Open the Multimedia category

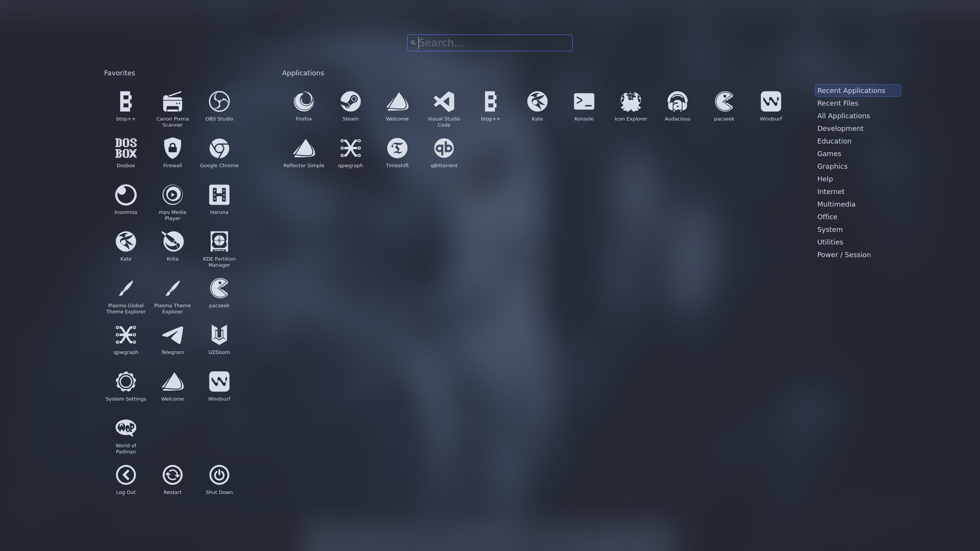point(836,204)
